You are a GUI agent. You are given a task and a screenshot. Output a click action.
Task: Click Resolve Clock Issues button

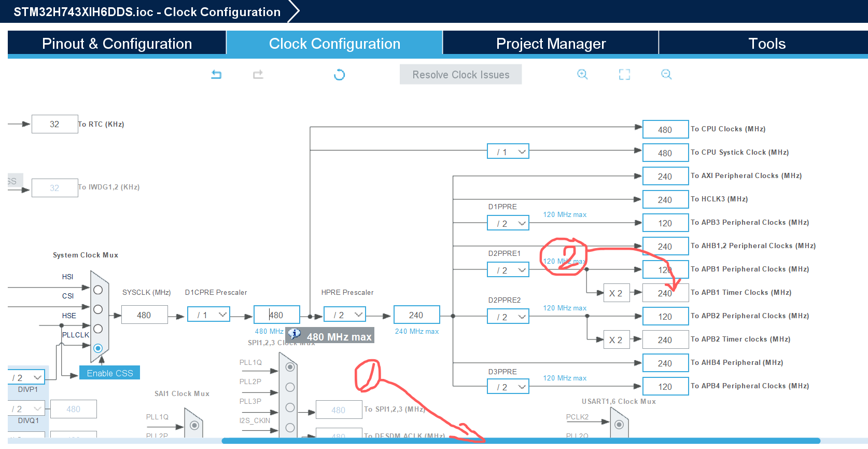[x=460, y=75]
